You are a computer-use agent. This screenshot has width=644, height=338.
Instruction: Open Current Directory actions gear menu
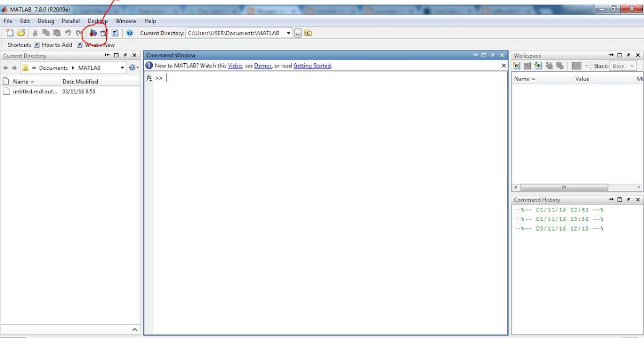(133, 68)
